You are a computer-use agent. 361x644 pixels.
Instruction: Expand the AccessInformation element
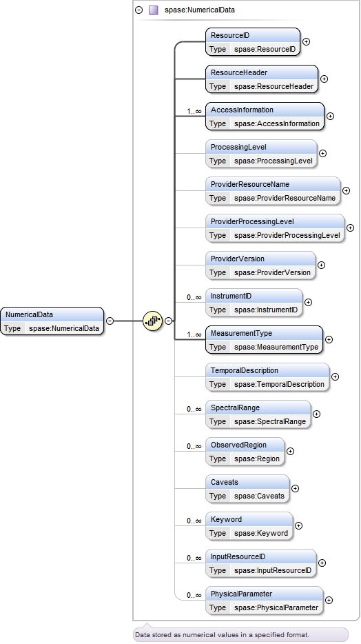click(330, 117)
